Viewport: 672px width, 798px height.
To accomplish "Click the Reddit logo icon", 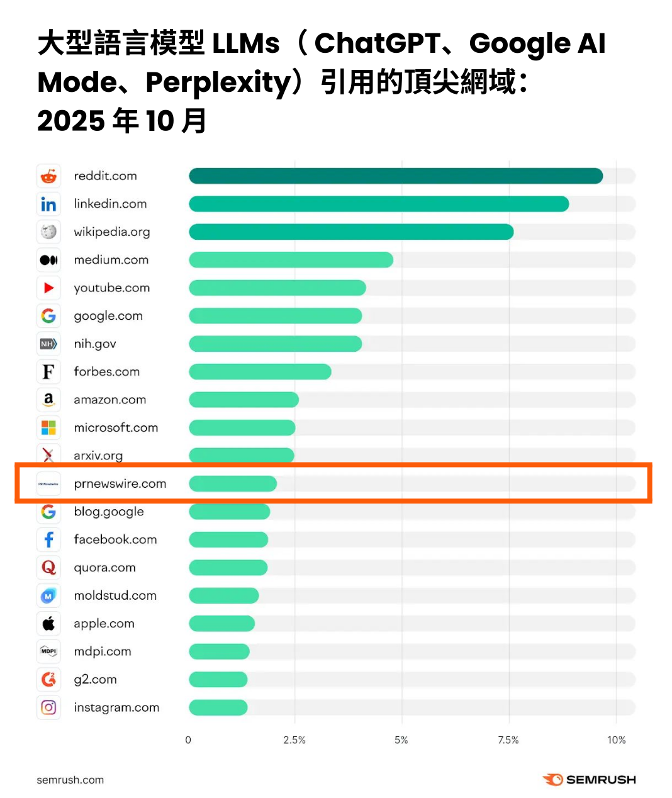I will (48, 176).
